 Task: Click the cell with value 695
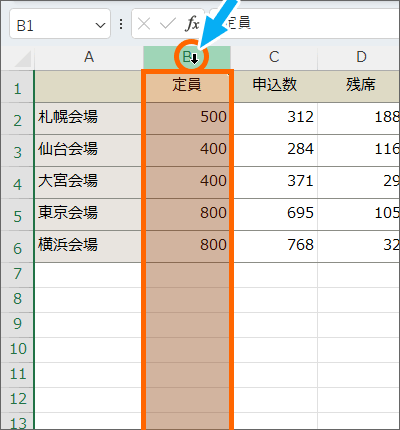(x=274, y=214)
